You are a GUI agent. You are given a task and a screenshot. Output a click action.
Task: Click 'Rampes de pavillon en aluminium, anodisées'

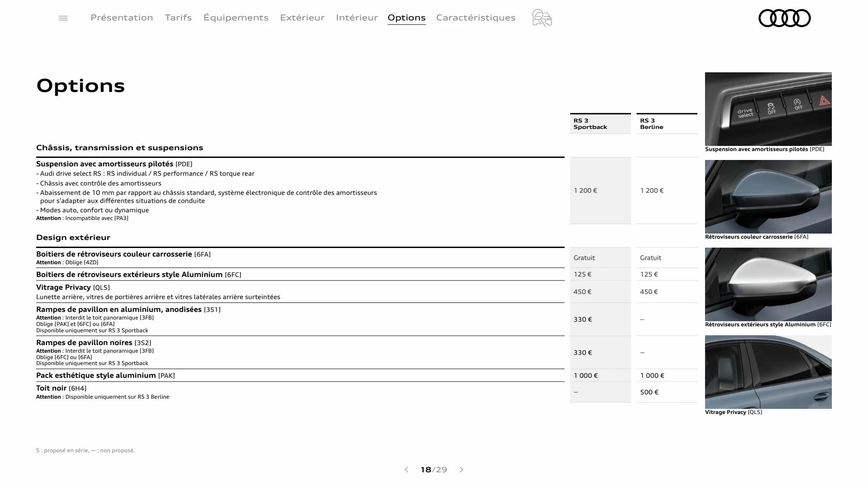(x=128, y=309)
